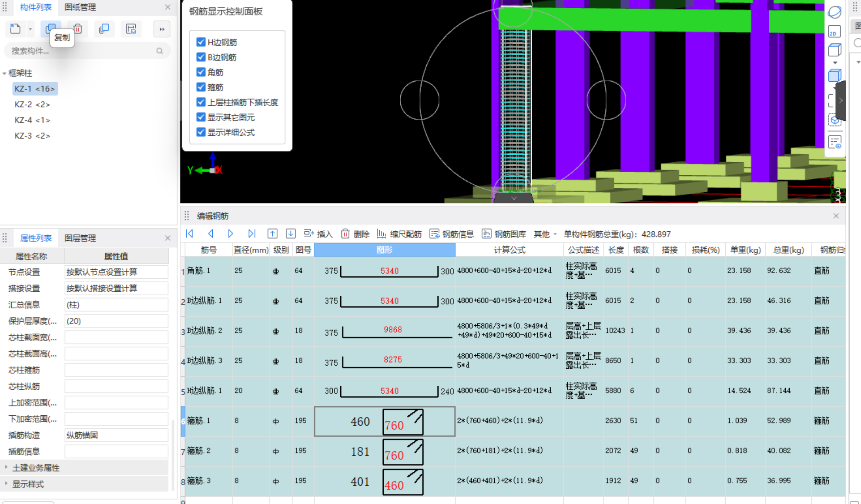Screen dimensions: 861x504
Task: Click the new component icon
Action: [15, 29]
